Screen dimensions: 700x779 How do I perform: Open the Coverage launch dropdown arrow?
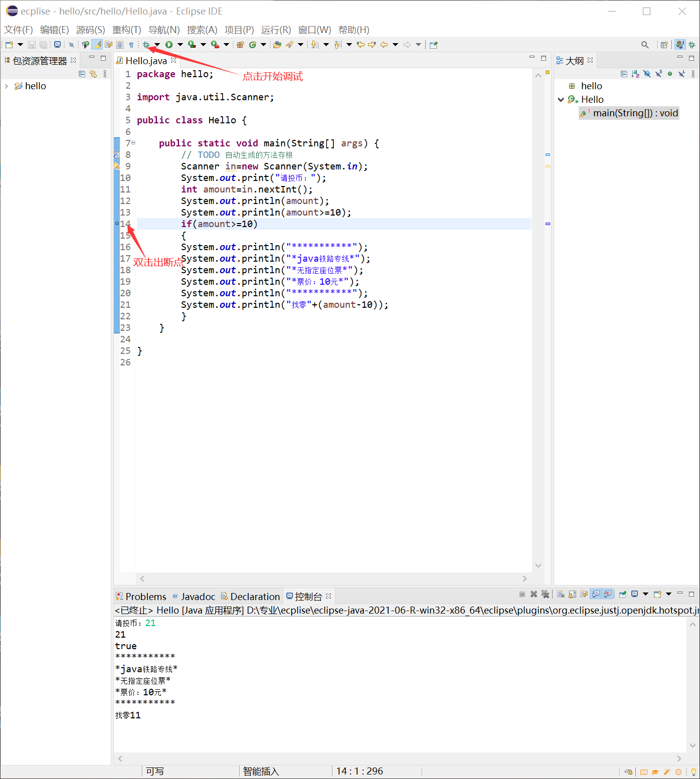click(x=203, y=45)
